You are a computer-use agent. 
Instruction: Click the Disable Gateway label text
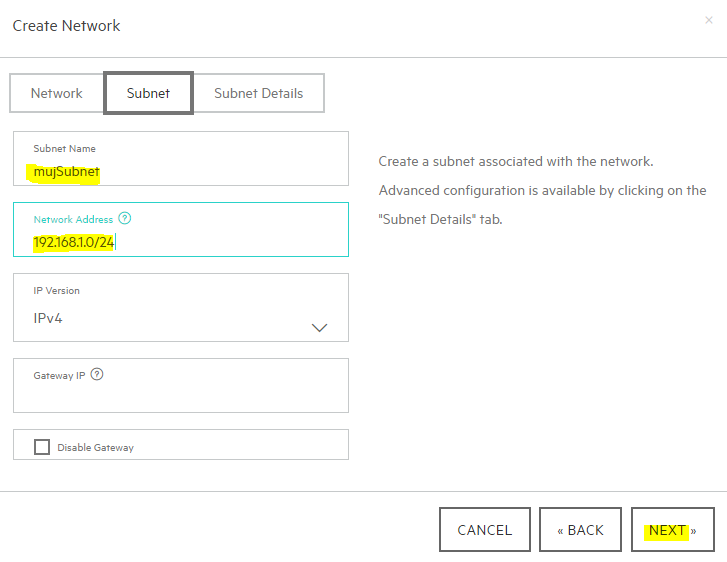[x=96, y=447]
